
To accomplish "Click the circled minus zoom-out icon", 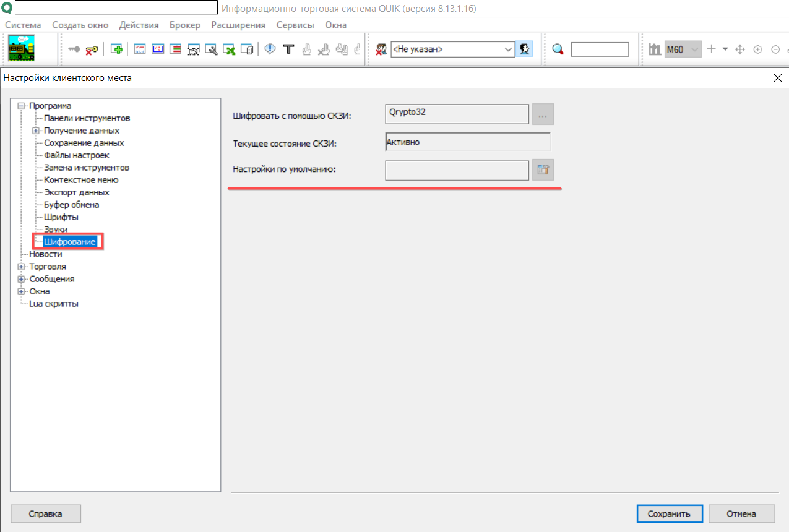I will [x=775, y=49].
